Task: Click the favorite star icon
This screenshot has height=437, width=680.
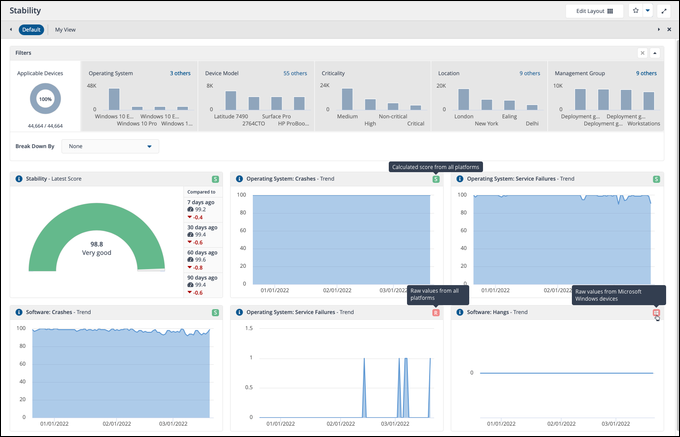Action: click(635, 10)
